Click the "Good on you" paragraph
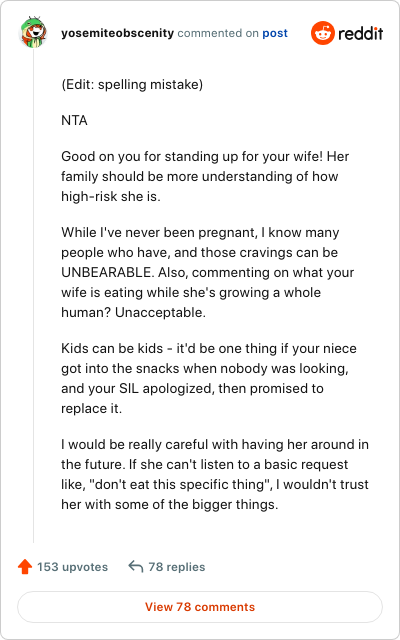 pos(205,176)
